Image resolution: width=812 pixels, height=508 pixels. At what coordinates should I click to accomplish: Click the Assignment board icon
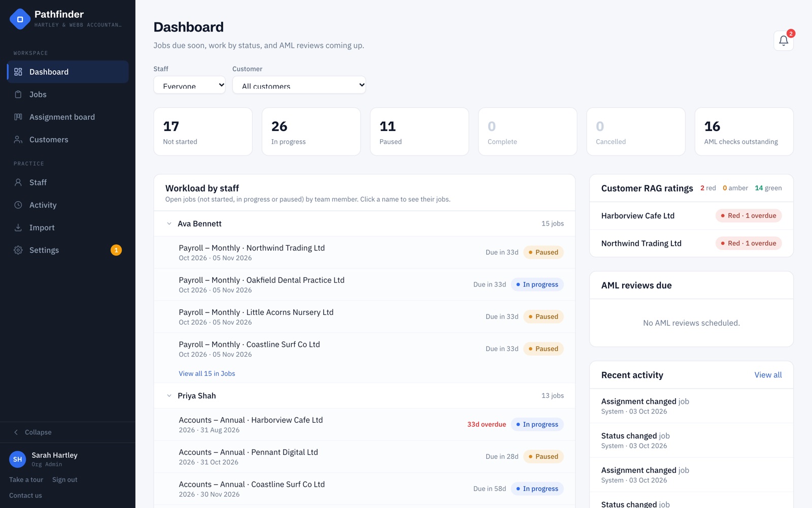point(18,117)
